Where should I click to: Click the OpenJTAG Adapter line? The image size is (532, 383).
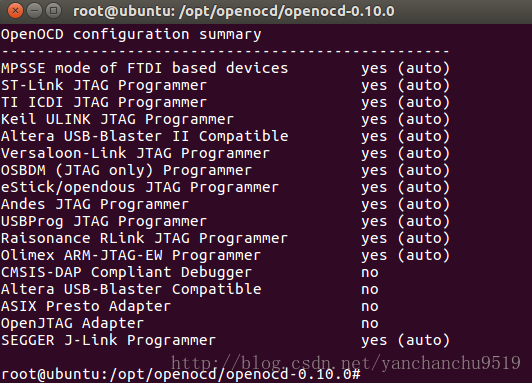[x=190, y=323]
